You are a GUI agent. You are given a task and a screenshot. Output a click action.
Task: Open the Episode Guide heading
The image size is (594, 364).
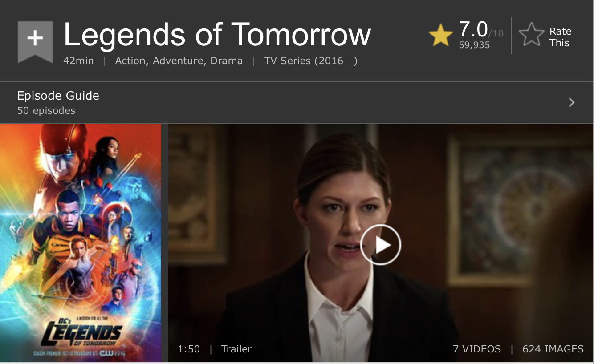(x=58, y=96)
